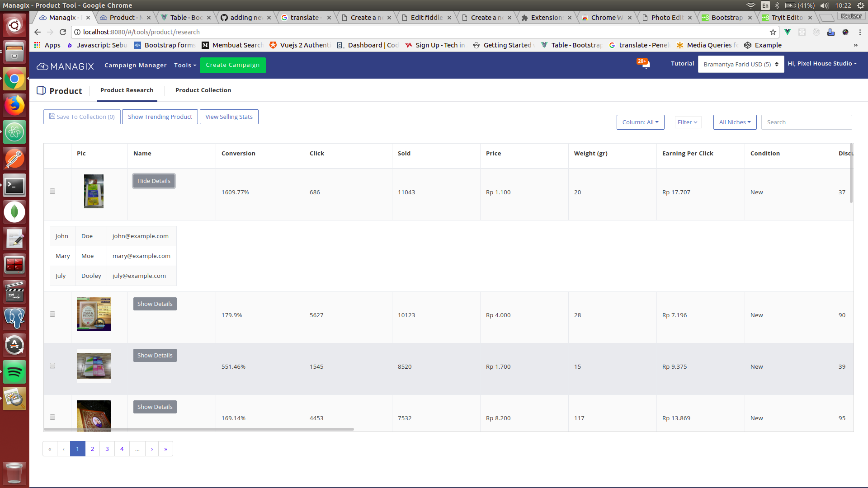Select the Rp 1.700 product's checkbox

point(52,366)
